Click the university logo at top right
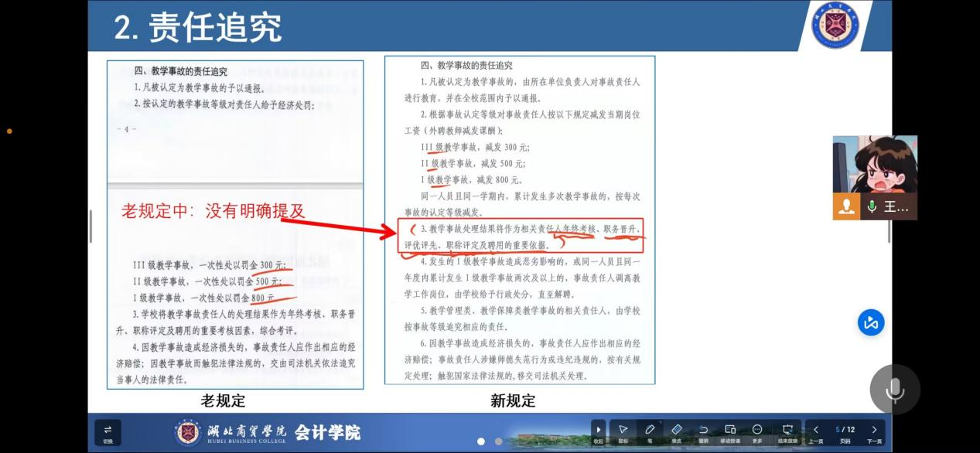980x453 pixels. tap(835, 25)
